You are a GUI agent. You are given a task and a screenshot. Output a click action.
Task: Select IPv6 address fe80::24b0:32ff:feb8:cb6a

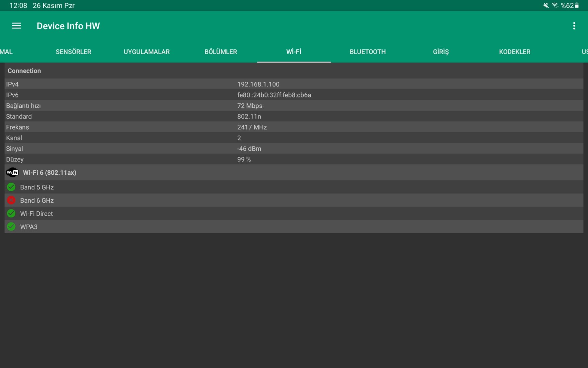click(x=274, y=95)
